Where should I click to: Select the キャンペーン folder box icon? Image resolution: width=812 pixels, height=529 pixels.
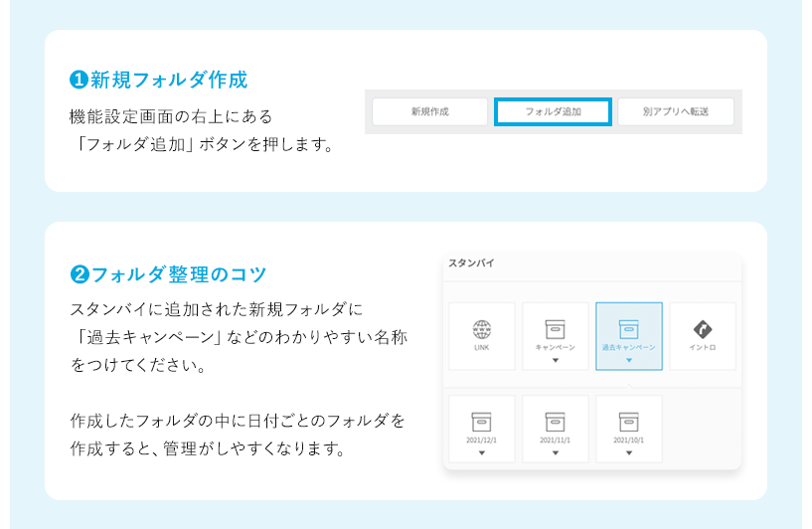[x=556, y=329]
